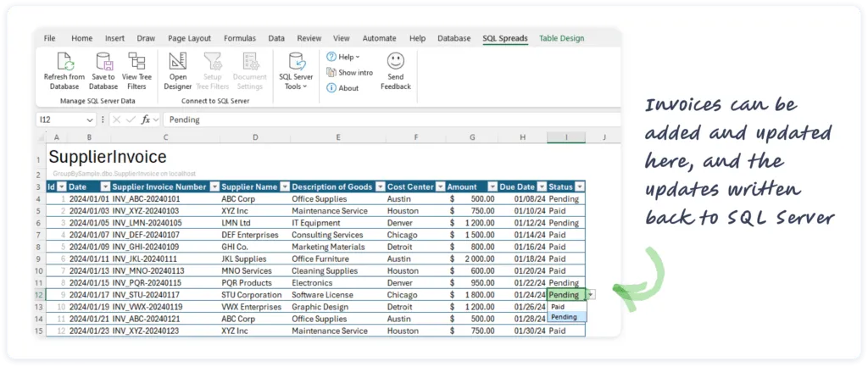
Task: Select Paid from the status list
Action: coord(558,307)
